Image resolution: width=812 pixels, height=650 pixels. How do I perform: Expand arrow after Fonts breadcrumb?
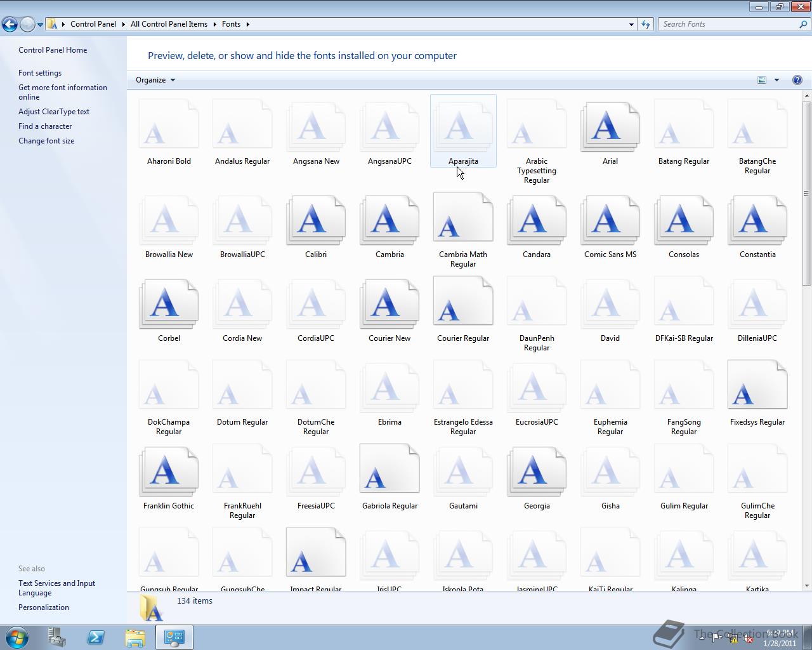coord(247,24)
